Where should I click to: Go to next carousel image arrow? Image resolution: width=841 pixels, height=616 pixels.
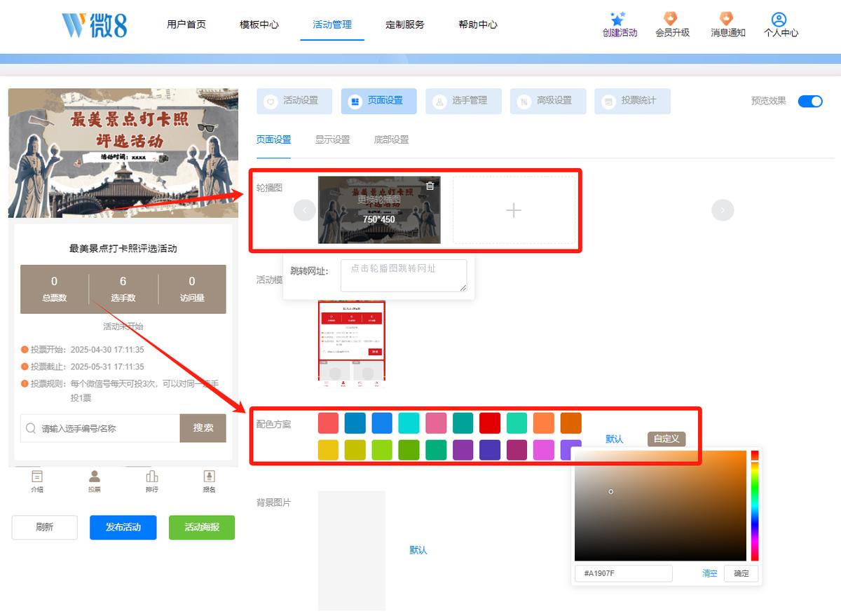click(x=723, y=210)
